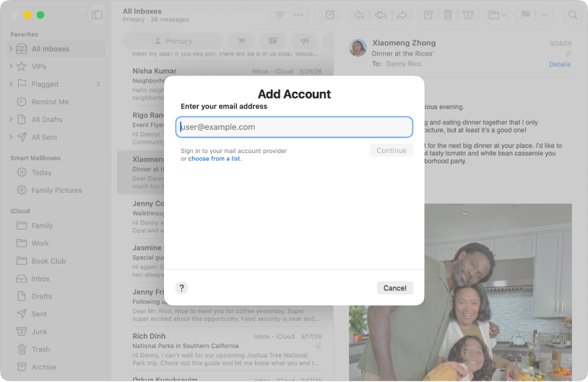
Task: Open the Flagged mailbox
Action: [x=56, y=84]
